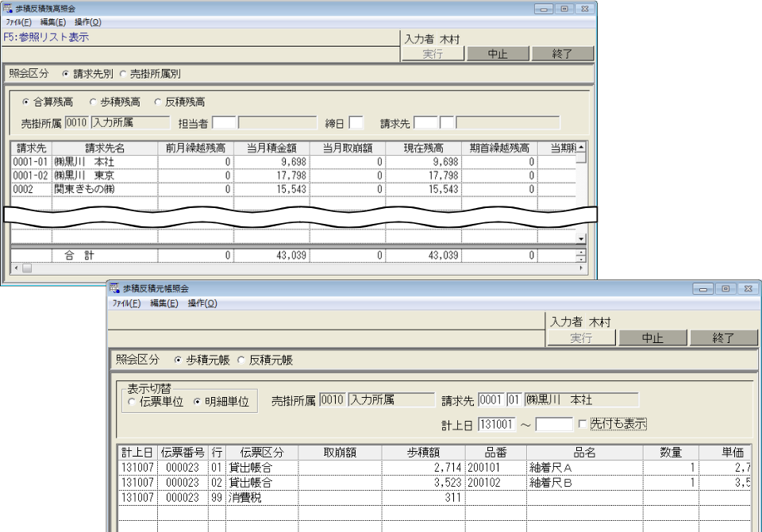Screen dimensions: 762x532
Task: Enable the 先付も表示 checkbox
Action: (x=583, y=424)
